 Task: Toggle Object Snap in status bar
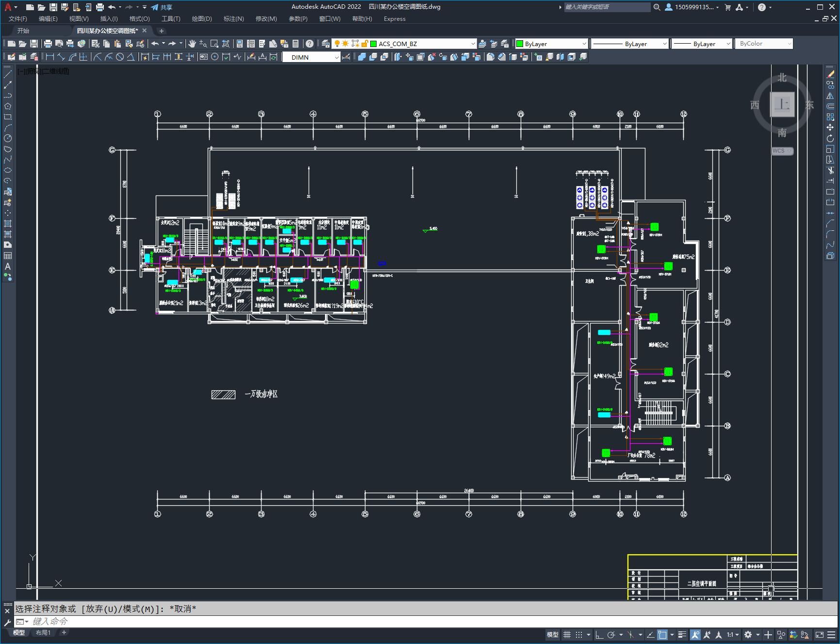coord(662,634)
